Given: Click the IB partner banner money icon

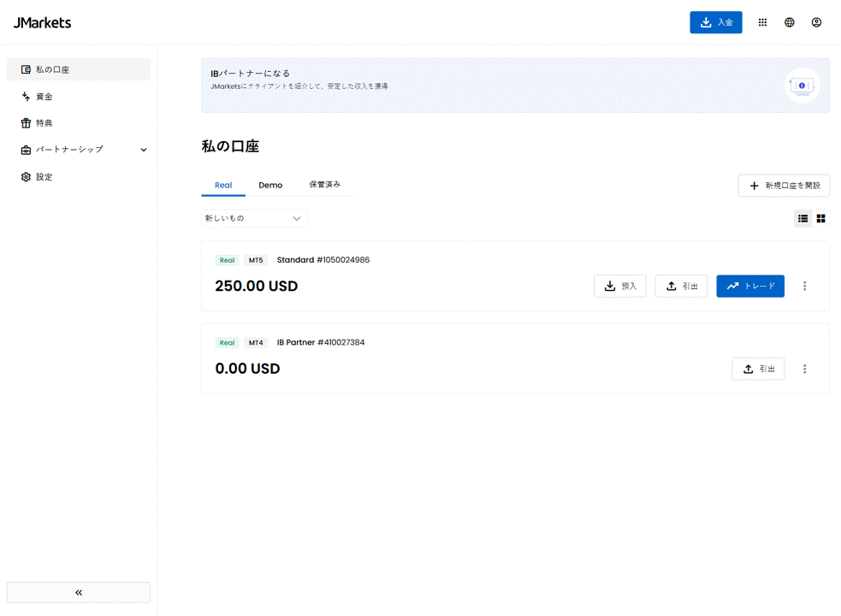Looking at the screenshot, I should pos(802,86).
